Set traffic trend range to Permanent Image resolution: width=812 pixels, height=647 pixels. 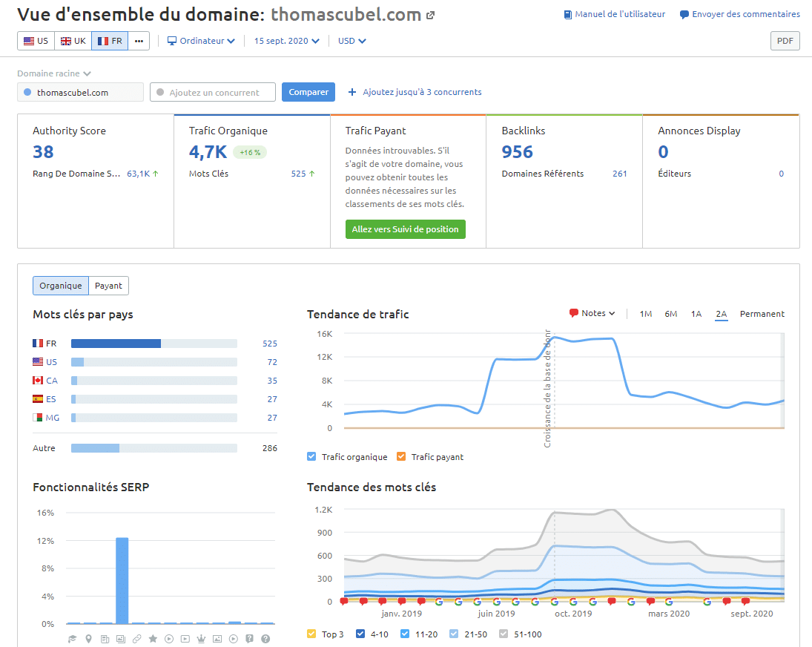(x=762, y=314)
